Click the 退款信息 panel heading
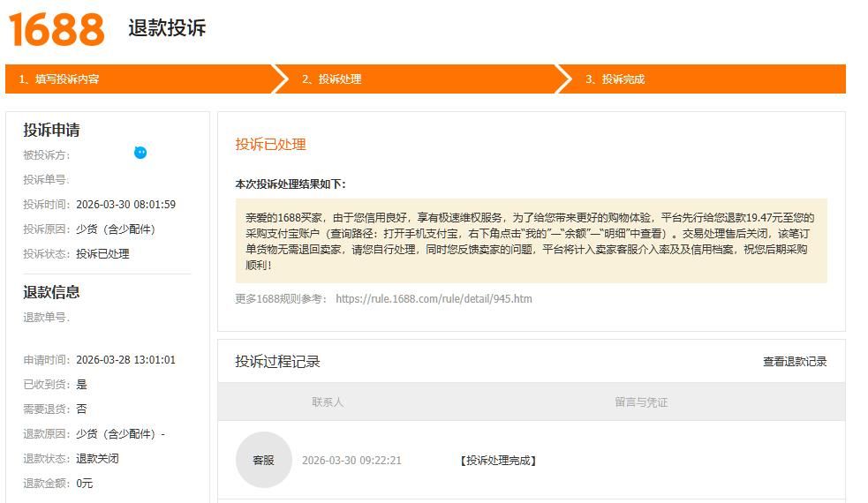 click(51, 292)
